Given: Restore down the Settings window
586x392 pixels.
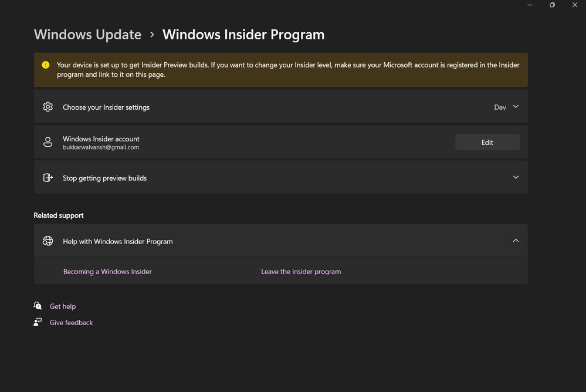Looking at the screenshot, I should tap(552, 5).
